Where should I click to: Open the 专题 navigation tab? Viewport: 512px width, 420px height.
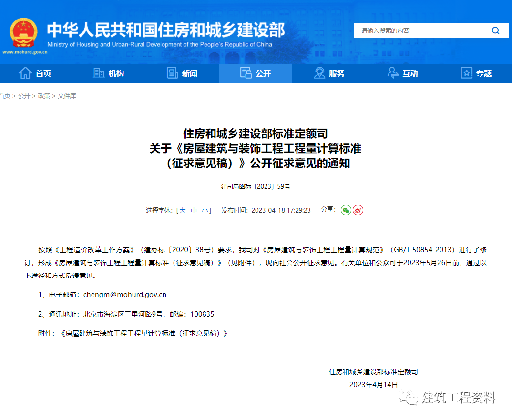pyautogui.click(x=476, y=73)
